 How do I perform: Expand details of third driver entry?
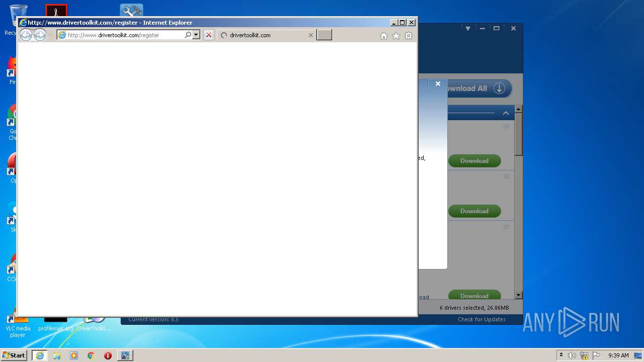[x=506, y=227]
